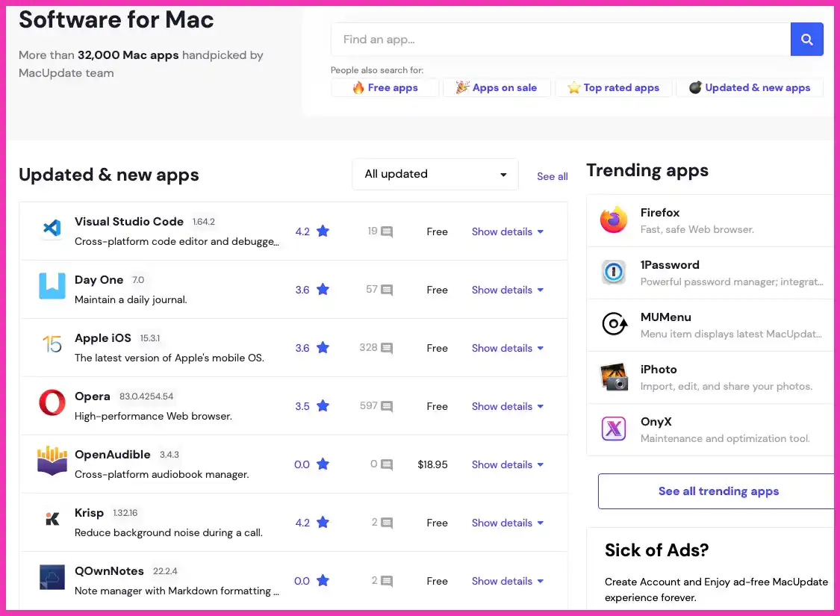Click the comments icon for Apple iOS
The height and width of the screenshot is (616, 840).
387,348
